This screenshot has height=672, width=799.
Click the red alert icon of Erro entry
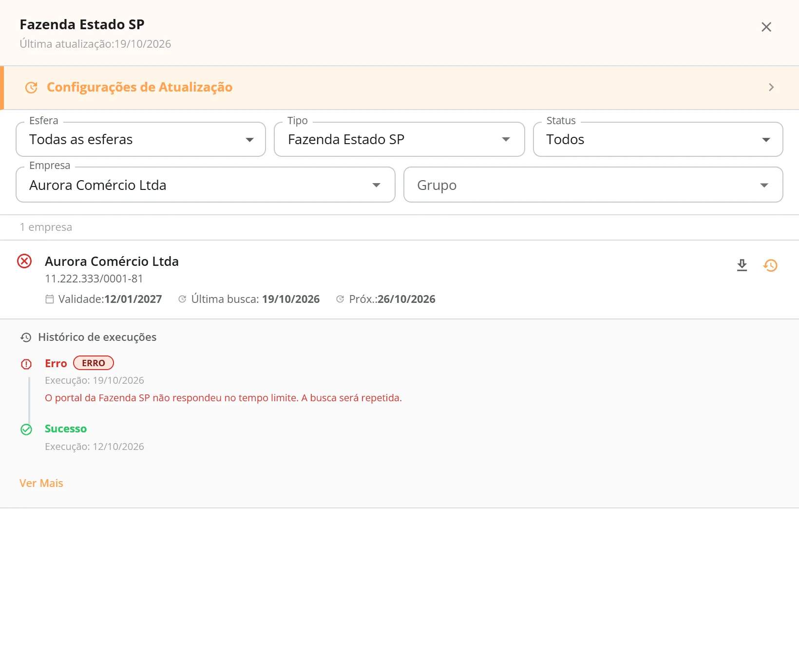[x=26, y=364]
